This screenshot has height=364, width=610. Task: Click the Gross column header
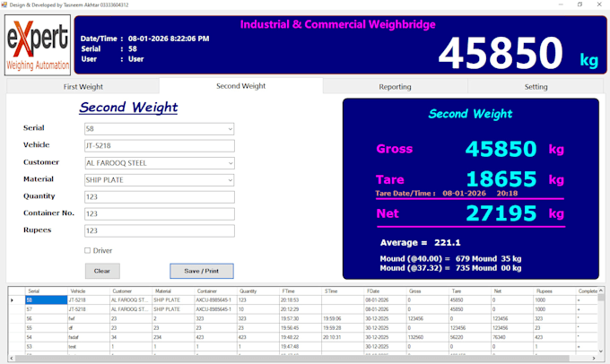click(427, 291)
